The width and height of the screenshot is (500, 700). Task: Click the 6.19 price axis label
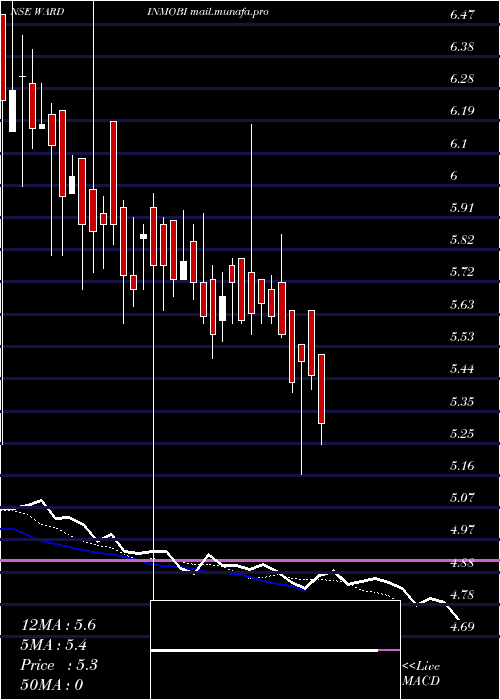pyautogui.click(x=462, y=111)
